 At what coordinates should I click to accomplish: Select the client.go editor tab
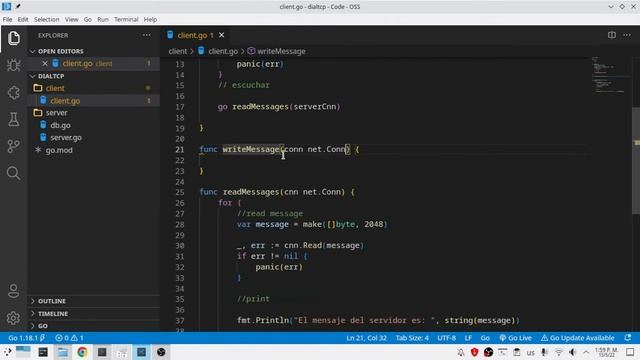coord(196,35)
